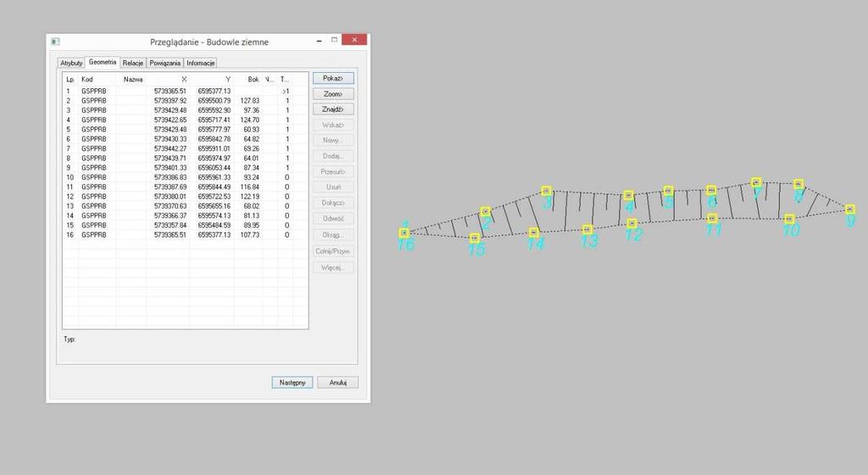
Task: Select the X value 5739397.92
Action: coord(170,101)
